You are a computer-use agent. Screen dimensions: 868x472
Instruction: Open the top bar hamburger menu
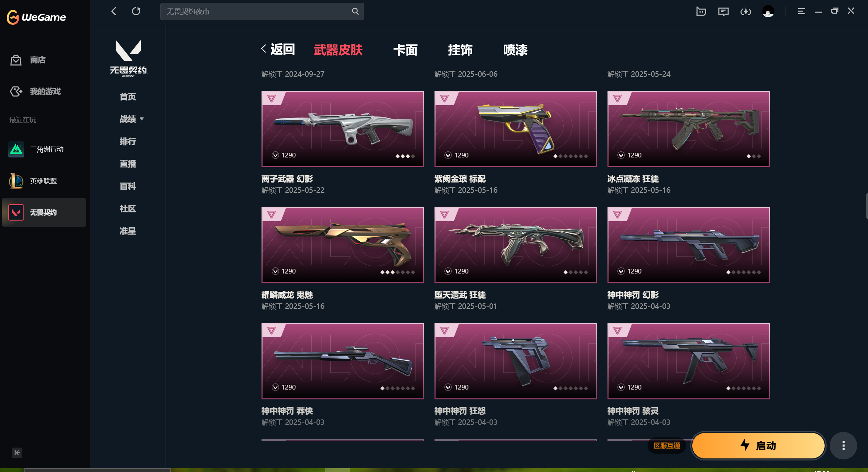[801, 11]
